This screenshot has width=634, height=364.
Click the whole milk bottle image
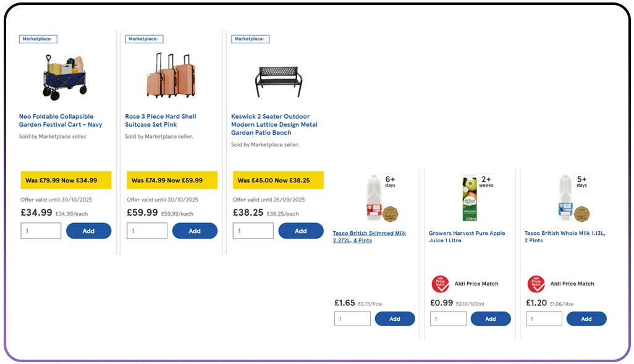[x=565, y=198]
